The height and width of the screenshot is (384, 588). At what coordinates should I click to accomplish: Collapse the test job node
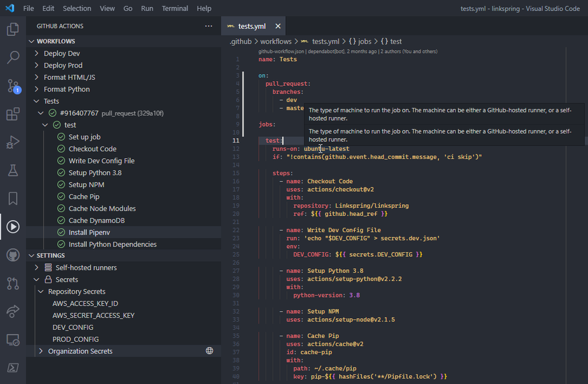(45, 125)
